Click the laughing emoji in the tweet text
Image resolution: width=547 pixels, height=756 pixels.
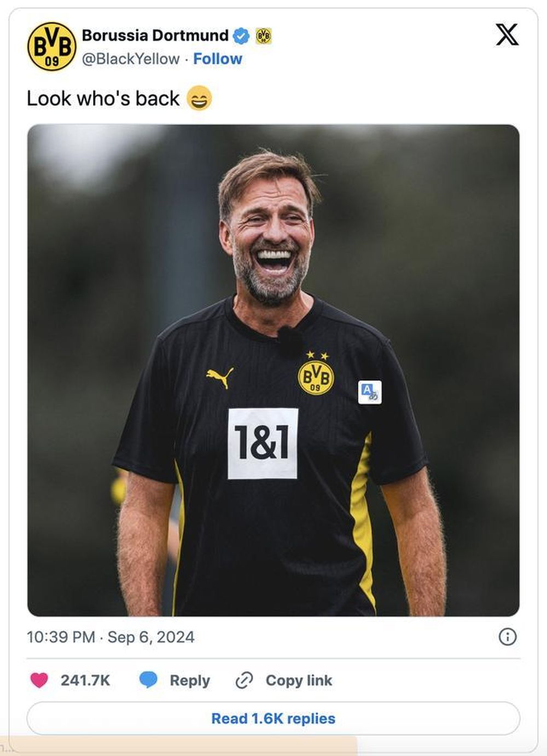pyautogui.click(x=200, y=99)
